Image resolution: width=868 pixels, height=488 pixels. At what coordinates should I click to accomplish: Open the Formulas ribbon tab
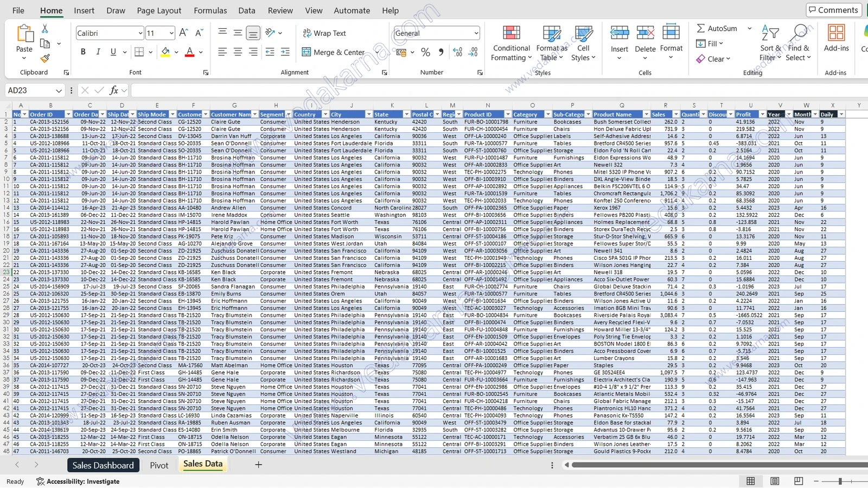click(x=210, y=10)
